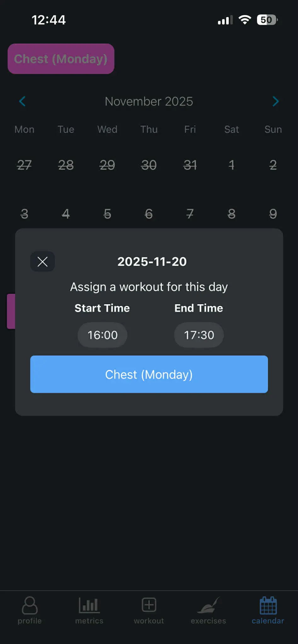Switch to the calendar tab
Image resolution: width=298 pixels, height=644 pixels.
pyautogui.click(x=267, y=610)
